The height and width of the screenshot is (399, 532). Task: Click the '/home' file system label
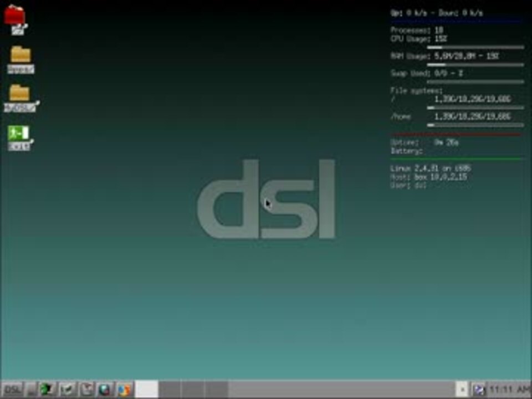[x=401, y=117]
